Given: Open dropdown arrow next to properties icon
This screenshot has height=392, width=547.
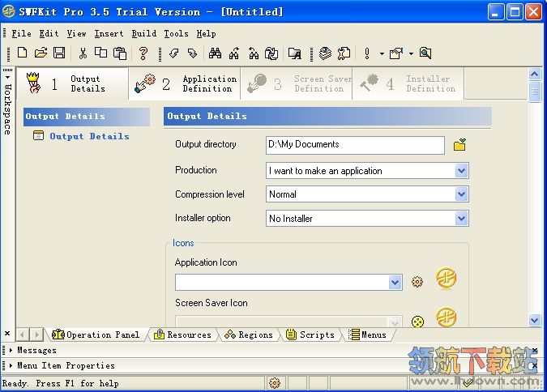Looking at the screenshot, I should click(412, 53).
